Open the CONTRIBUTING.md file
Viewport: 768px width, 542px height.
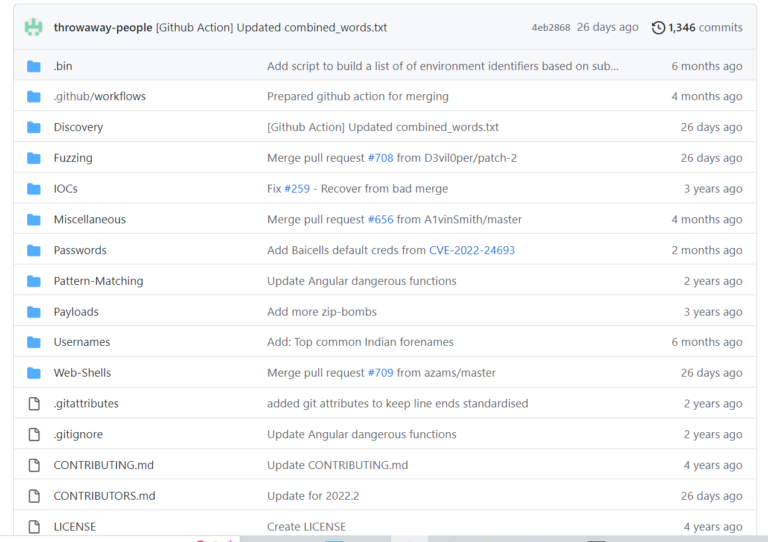pos(103,465)
